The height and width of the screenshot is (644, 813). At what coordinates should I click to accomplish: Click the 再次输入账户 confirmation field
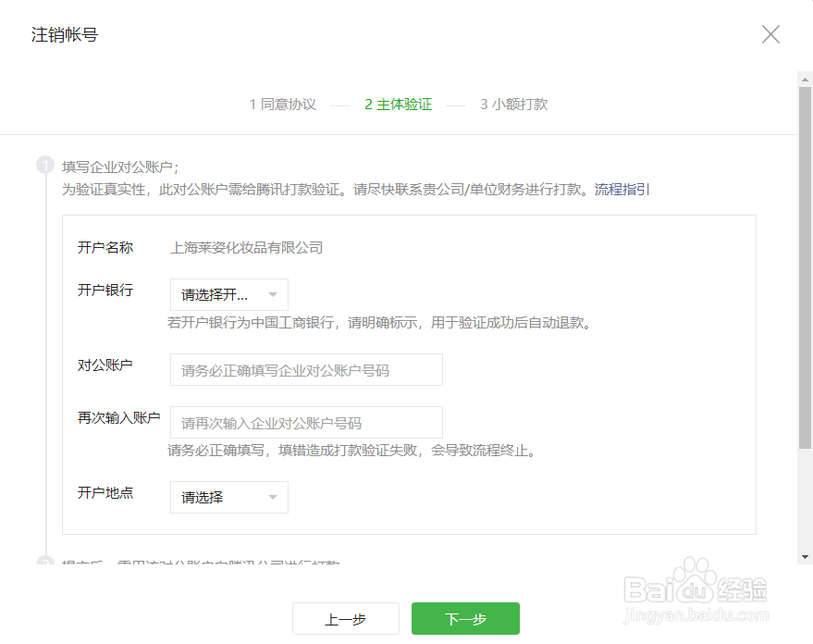pyautogui.click(x=305, y=422)
